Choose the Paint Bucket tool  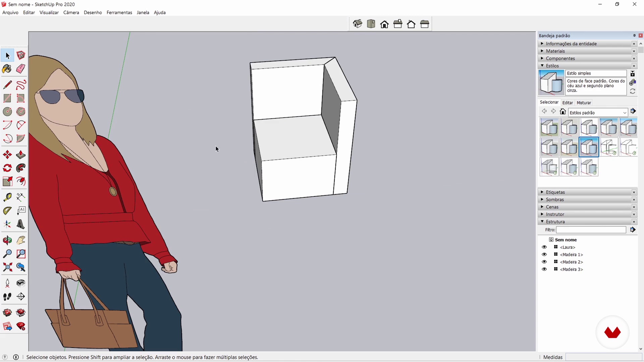pyautogui.click(x=7, y=69)
